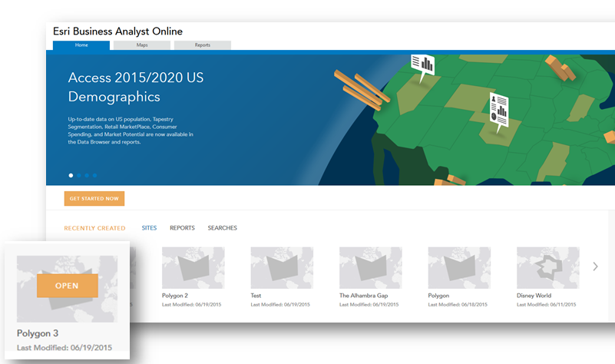Select the Sites filter tab
615x364 pixels.
[149, 228]
